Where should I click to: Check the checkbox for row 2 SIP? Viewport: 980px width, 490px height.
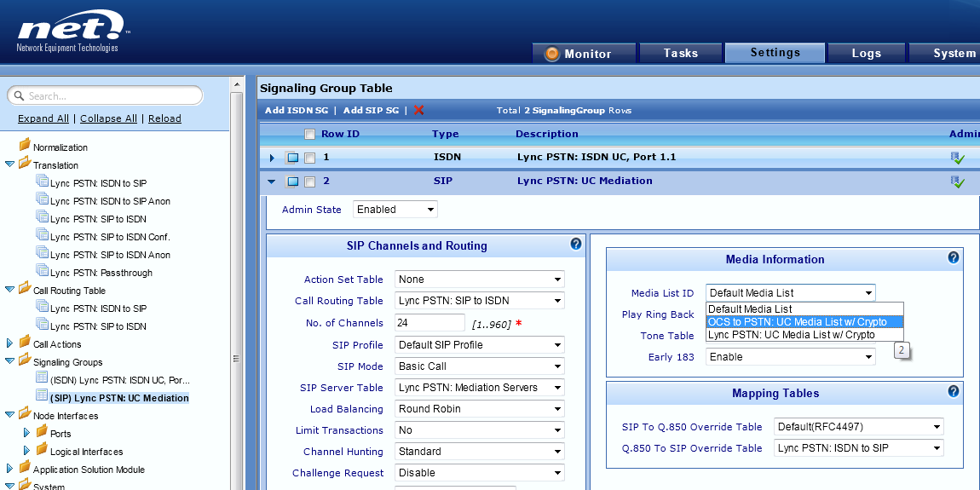(310, 182)
